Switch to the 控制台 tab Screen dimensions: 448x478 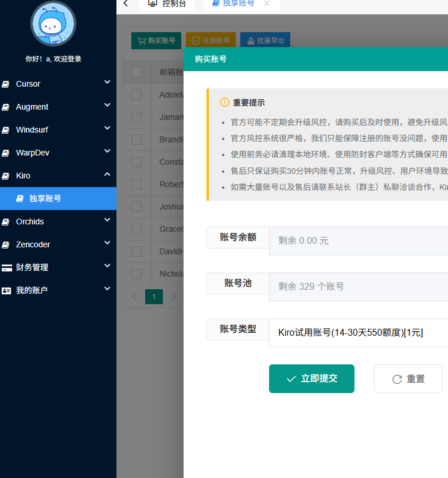click(x=167, y=3)
